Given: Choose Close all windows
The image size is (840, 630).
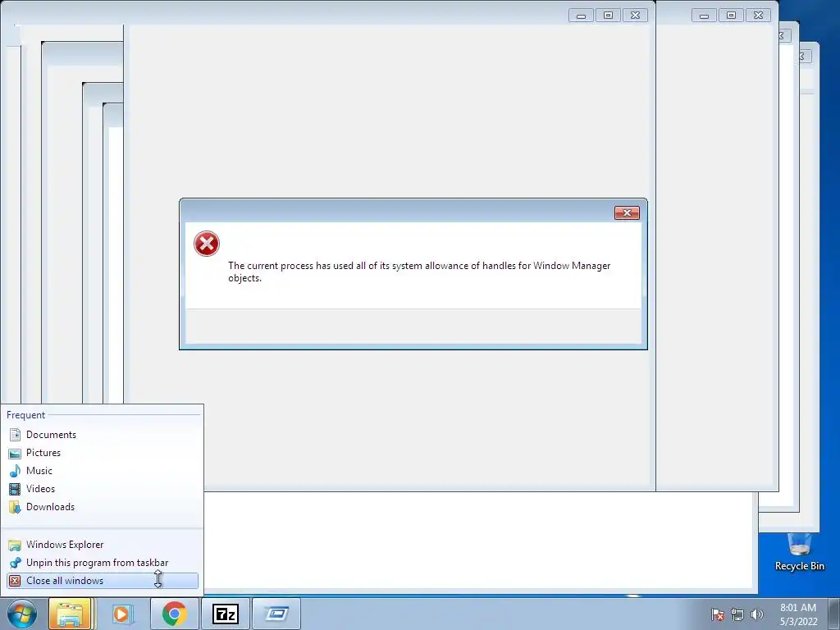Looking at the screenshot, I should (x=102, y=581).
